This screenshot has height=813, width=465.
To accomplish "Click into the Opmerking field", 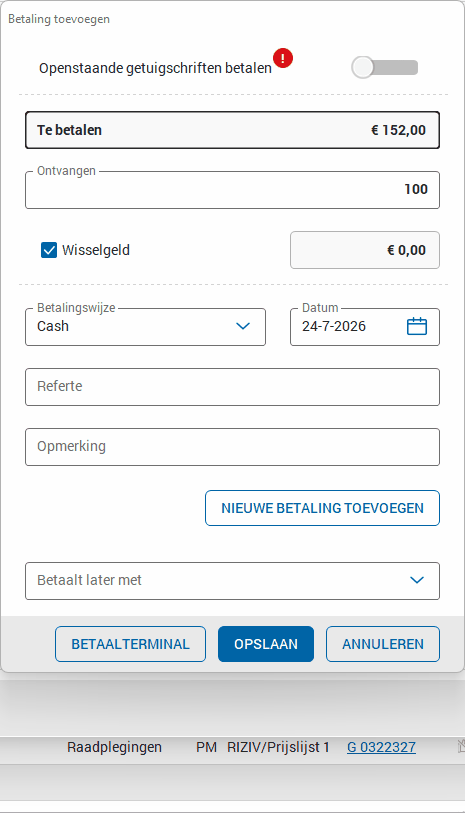I will click(x=232, y=447).
